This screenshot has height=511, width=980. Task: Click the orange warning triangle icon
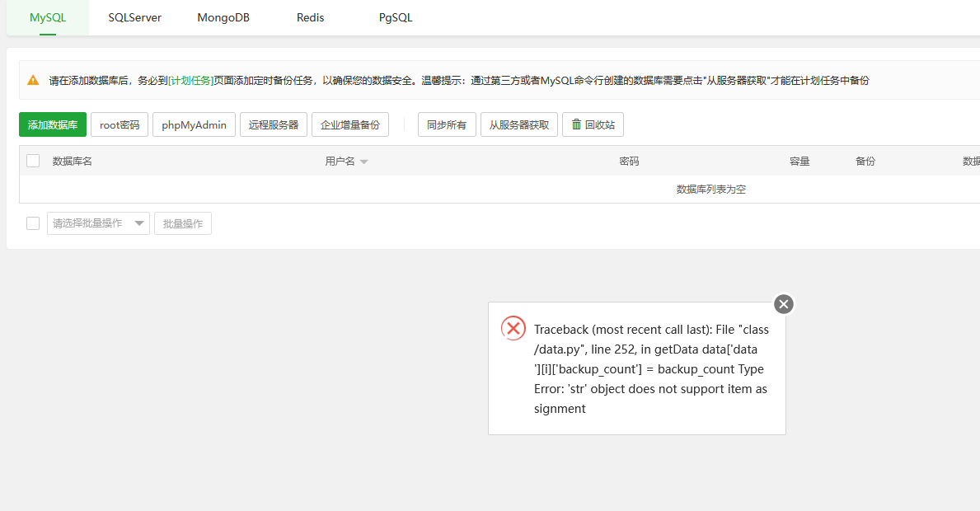point(33,81)
